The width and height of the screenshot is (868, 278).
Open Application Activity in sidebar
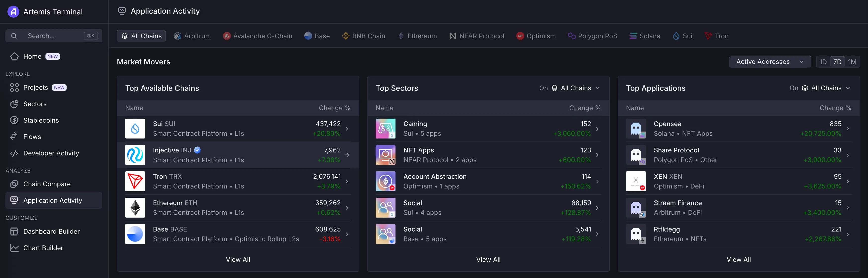coord(54,200)
